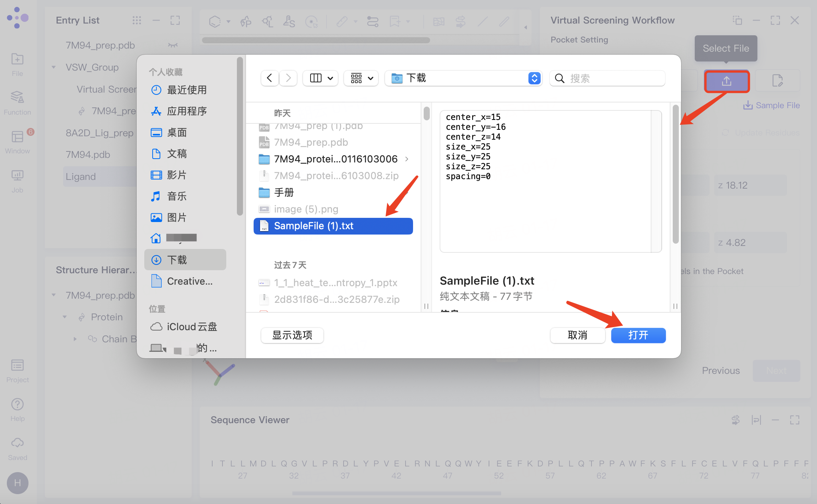Open the 下载 location popup
Viewport: 817px width, 504px height.
coord(464,78)
